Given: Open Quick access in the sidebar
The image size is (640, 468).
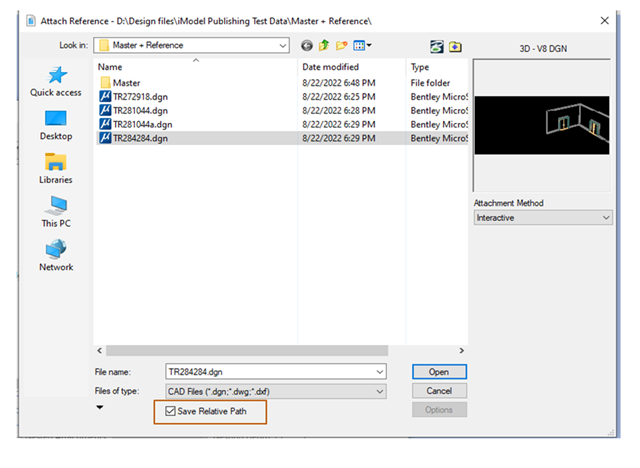Looking at the screenshot, I should click(x=56, y=82).
